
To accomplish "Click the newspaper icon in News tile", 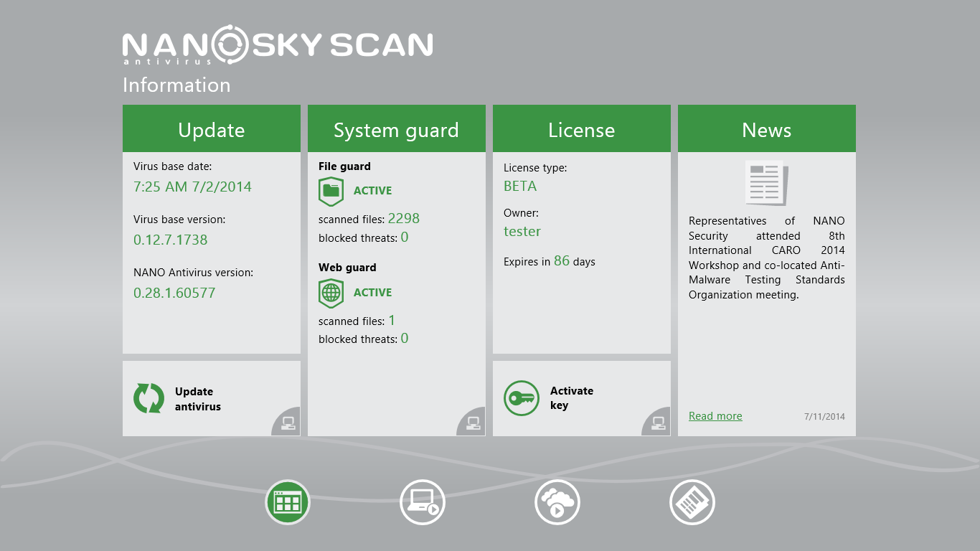I will (x=766, y=183).
